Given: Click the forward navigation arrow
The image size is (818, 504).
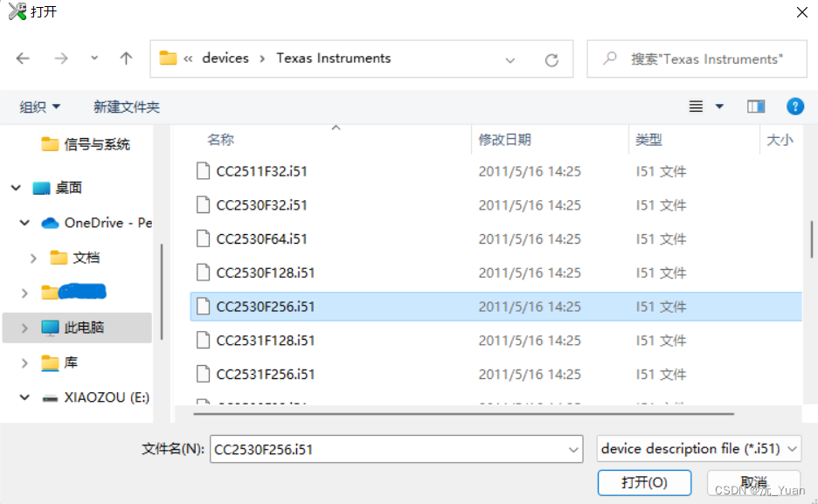Looking at the screenshot, I should pyautogui.click(x=61, y=59).
